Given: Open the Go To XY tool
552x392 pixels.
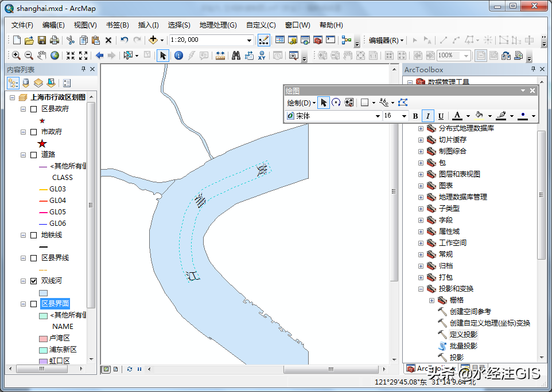Looking at the screenshot, I should click(x=262, y=55).
